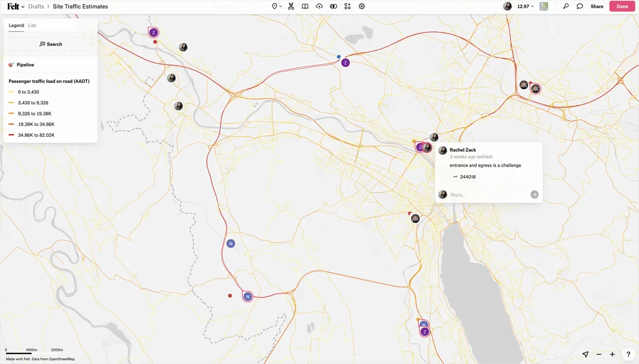Open the comments speech bubble icon
639x364 pixels.
(580, 6)
